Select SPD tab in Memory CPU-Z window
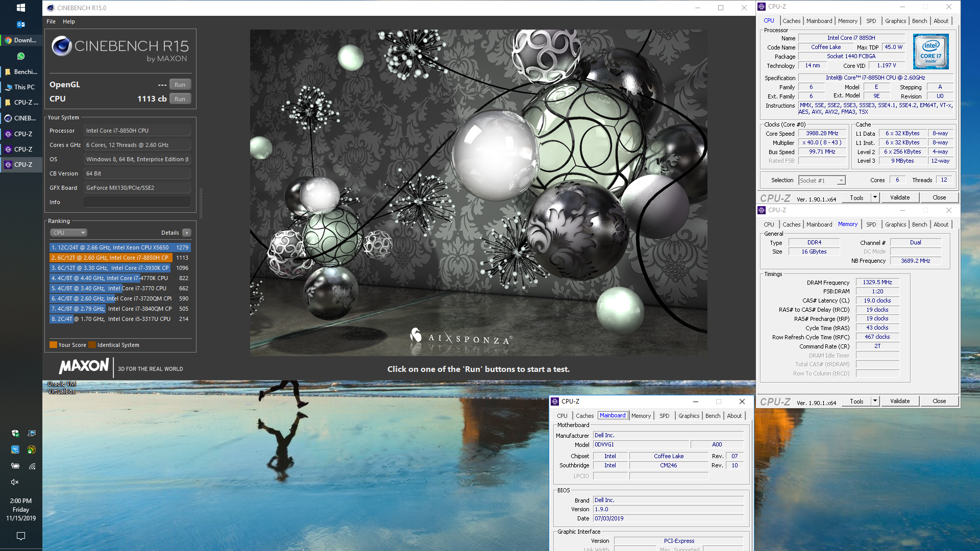Screen dimensions: 980x551 [x=871, y=224]
